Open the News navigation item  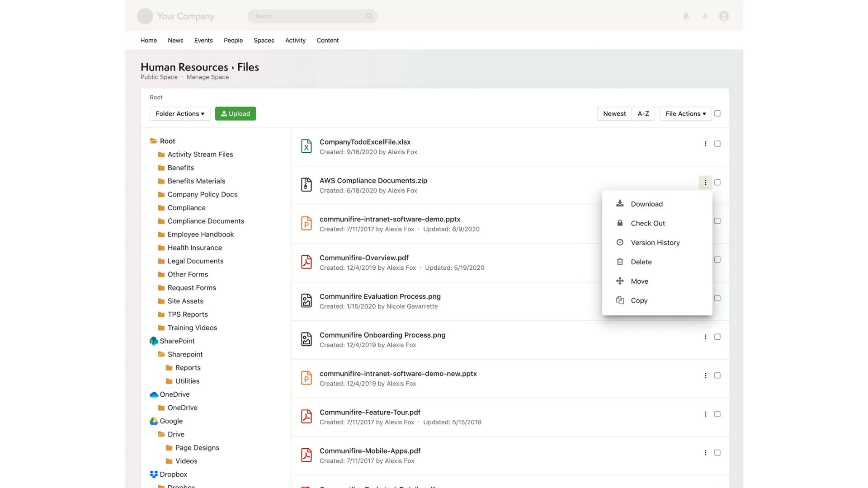175,40
